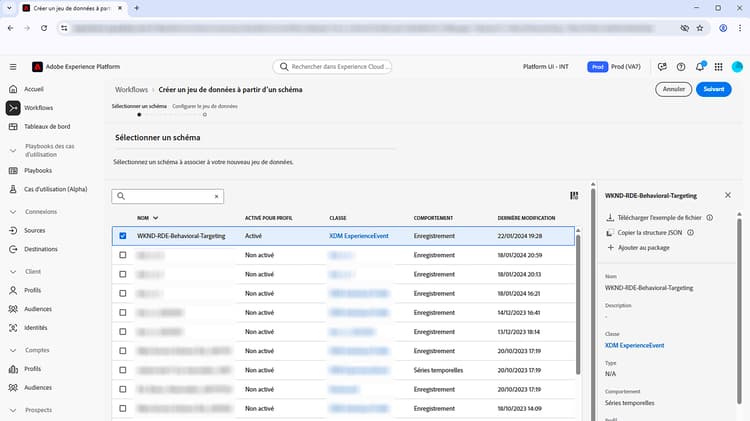Open XDM ExperienceEvent class link in table

coord(359,236)
